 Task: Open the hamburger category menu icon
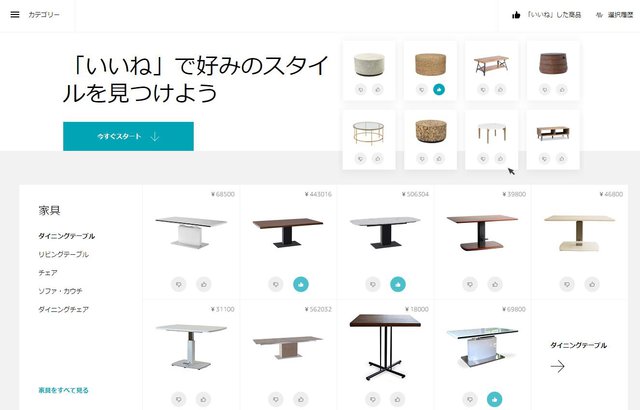click(x=15, y=15)
